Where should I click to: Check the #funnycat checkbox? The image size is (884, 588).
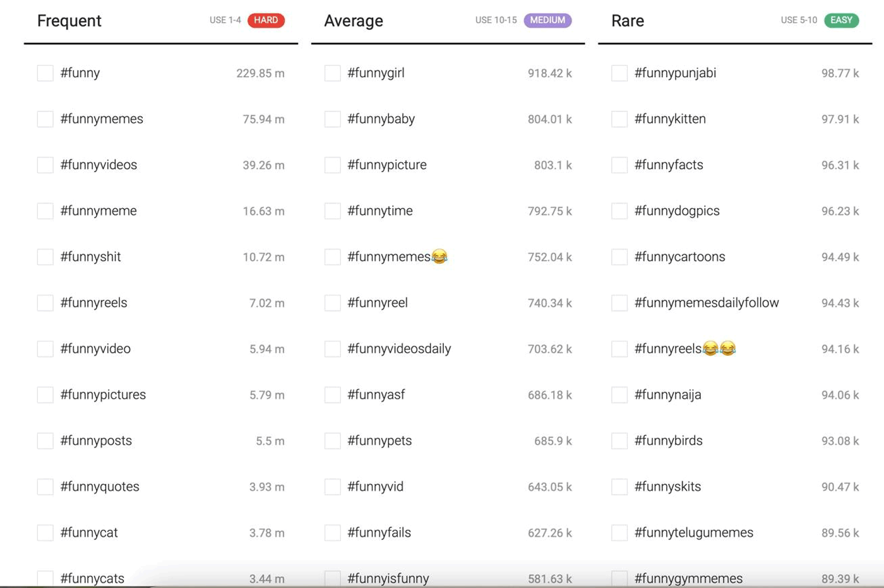(45, 532)
